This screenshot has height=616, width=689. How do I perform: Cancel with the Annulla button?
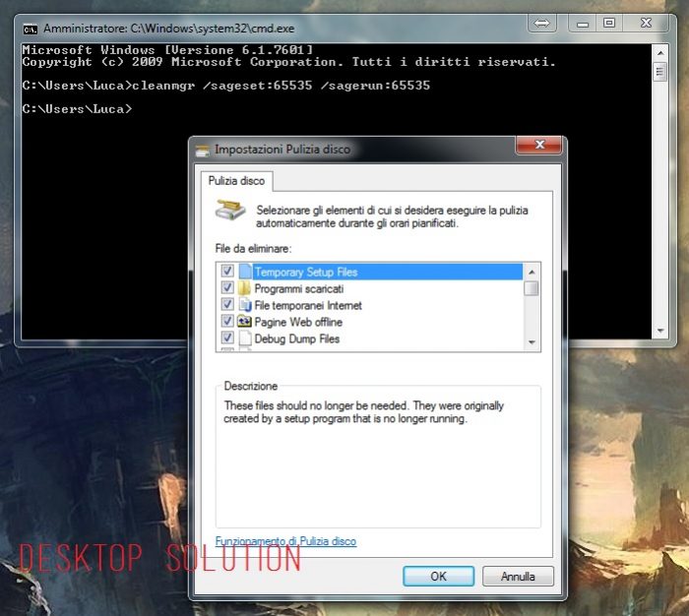click(x=518, y=576)
